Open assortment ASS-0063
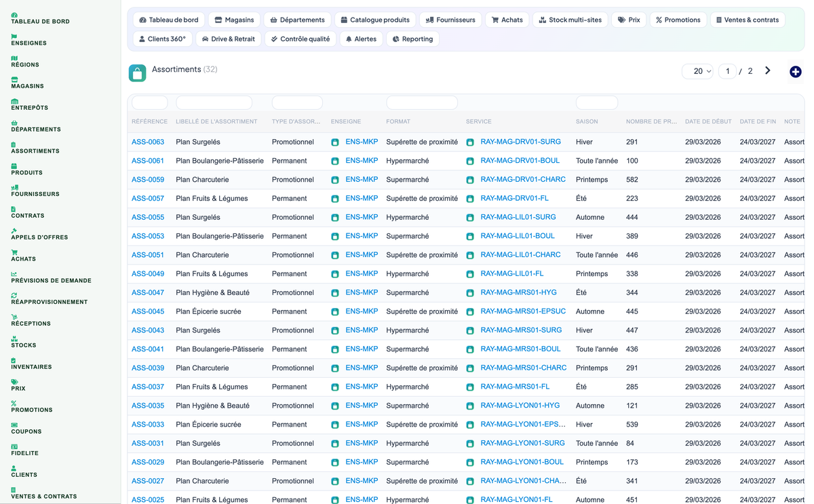Image resolution: width=814 pixels, height=504 pixels. [148, 142]
